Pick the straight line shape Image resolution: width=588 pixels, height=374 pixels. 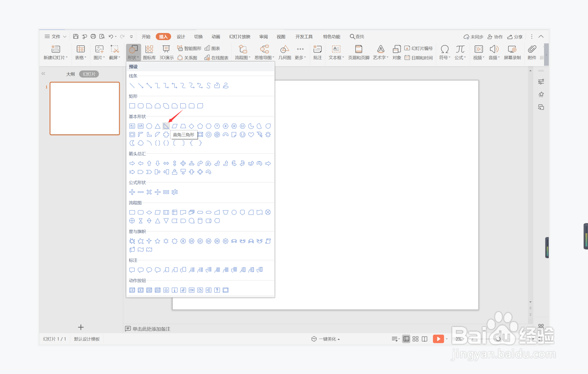click(132, 85)
